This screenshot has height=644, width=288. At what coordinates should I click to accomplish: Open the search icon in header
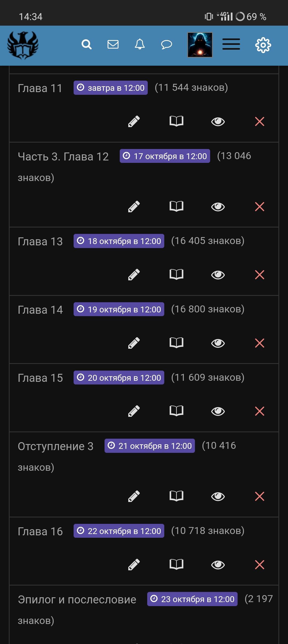point(86,44)
